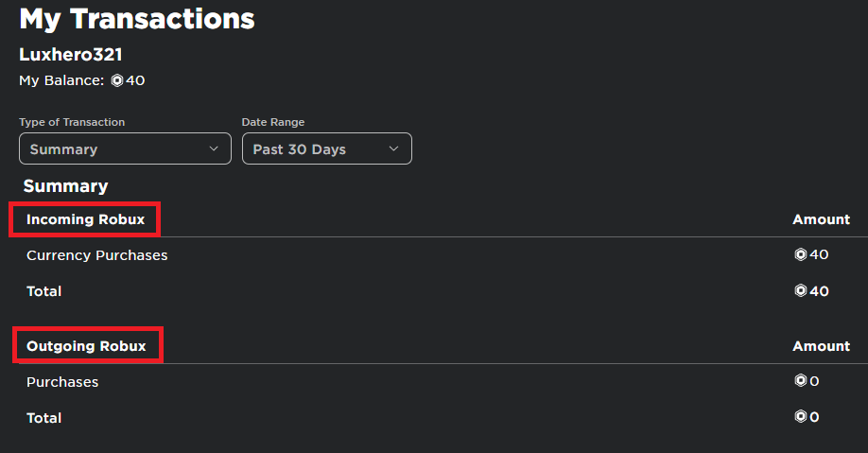Select the Purchases row under Outgoing Robux

(62, 382)
